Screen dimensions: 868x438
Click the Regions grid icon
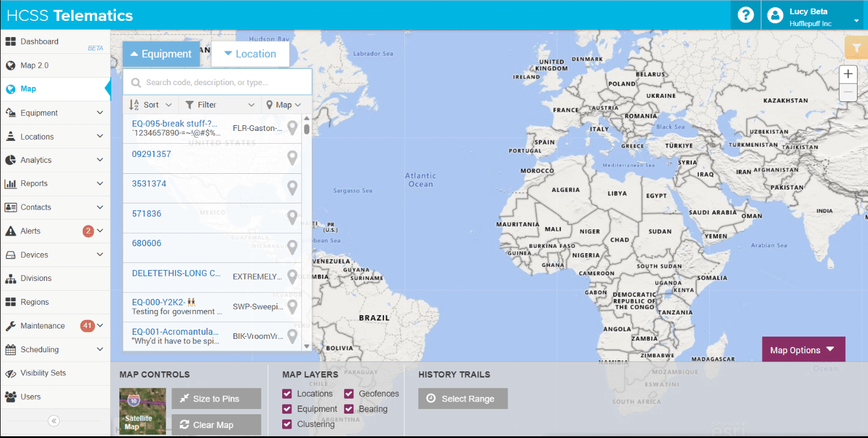click(10, 302)
